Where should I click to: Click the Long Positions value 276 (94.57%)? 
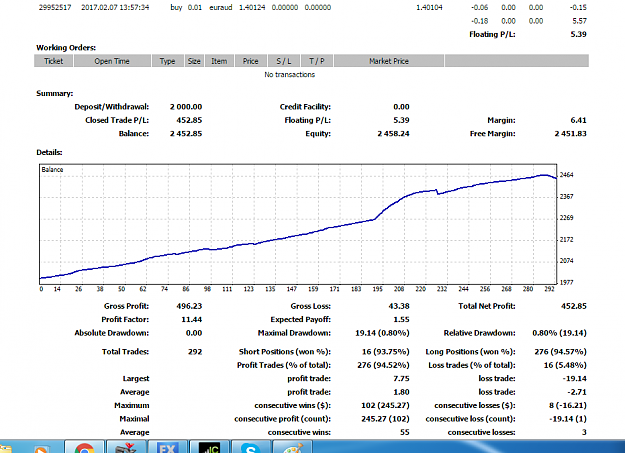pyautogui.click(x=560, y=352)
